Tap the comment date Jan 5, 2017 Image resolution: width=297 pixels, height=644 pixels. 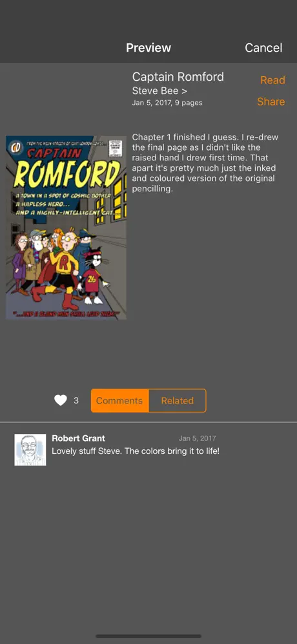coord(198,438)
